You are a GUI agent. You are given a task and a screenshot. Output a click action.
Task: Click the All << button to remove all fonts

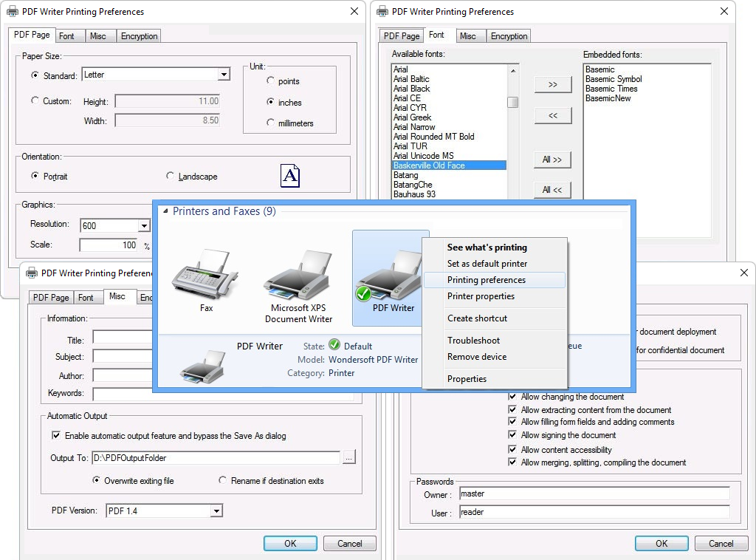552,190
